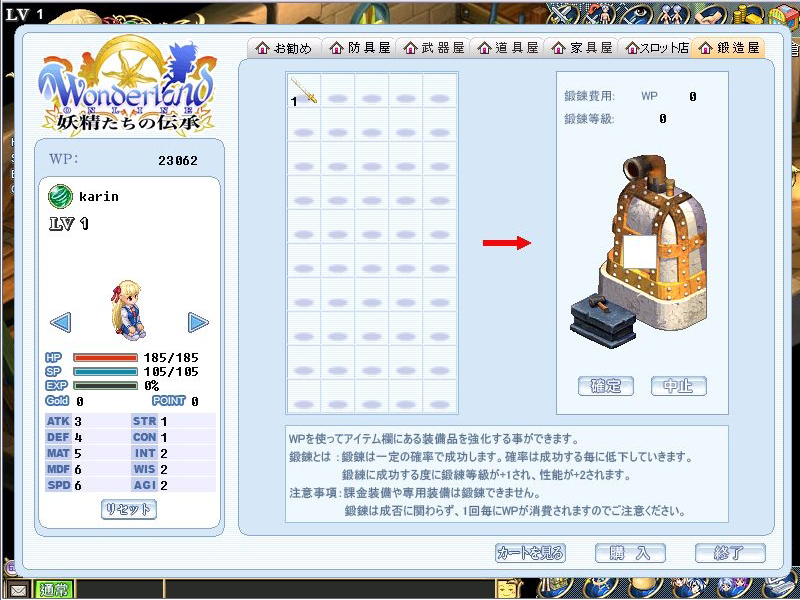The width and height of the screenshot is (800, 600).
Task: Click the 185/185 HP value
Action: pos(171,358)
